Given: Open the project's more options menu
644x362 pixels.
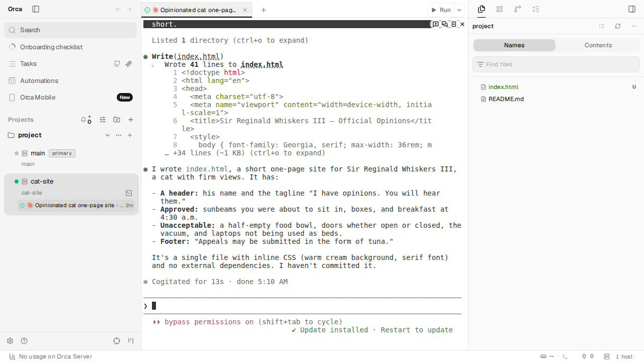Looking at the screenshot, I should pyautogui.click(x=119, y=135).
